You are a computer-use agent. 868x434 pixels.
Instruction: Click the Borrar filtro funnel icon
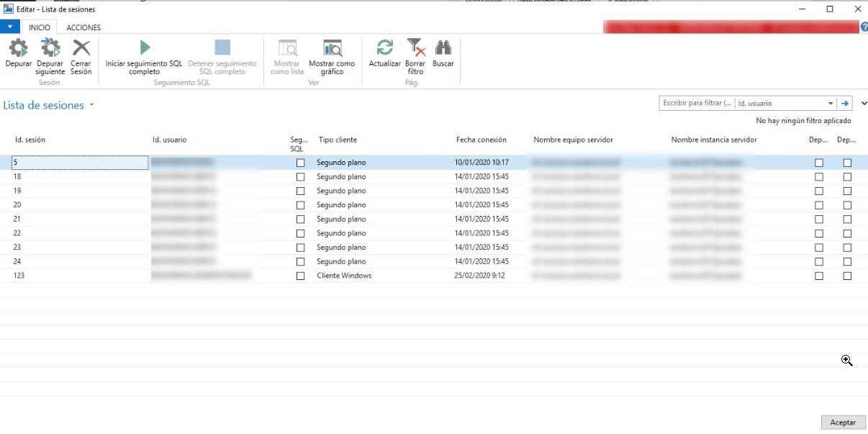tap(415, 48)
